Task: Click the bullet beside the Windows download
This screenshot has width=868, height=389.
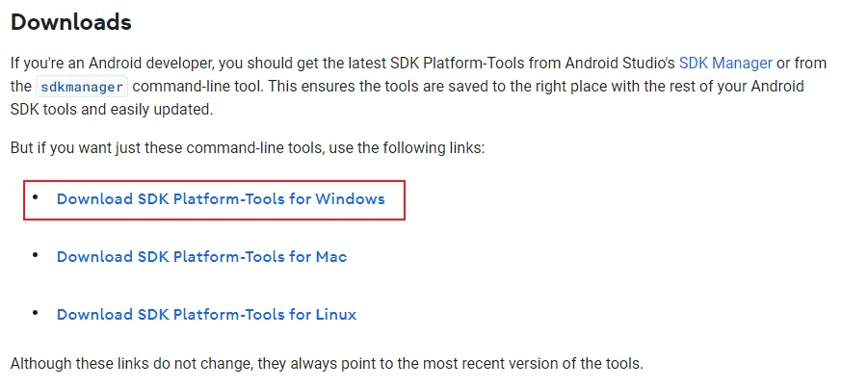Action: [x=36, y=197]
